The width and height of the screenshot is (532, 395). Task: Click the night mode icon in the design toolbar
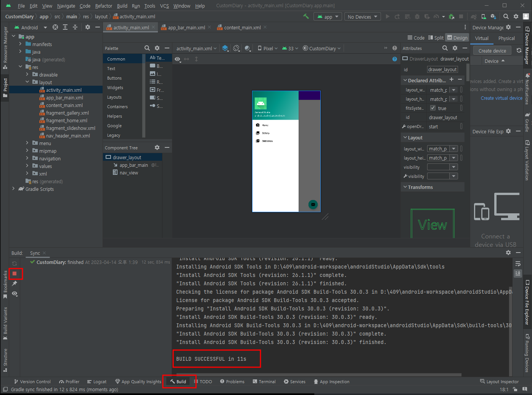[x=248, y=48]
